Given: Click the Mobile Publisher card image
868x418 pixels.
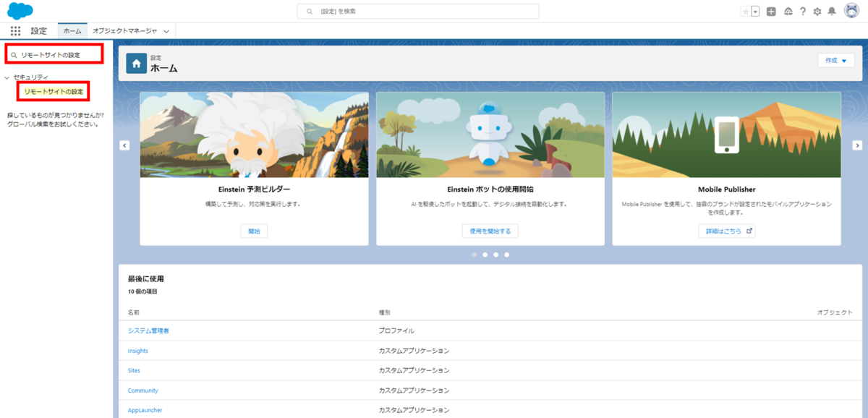Looking at the screenshot, I should pos(727,135).
